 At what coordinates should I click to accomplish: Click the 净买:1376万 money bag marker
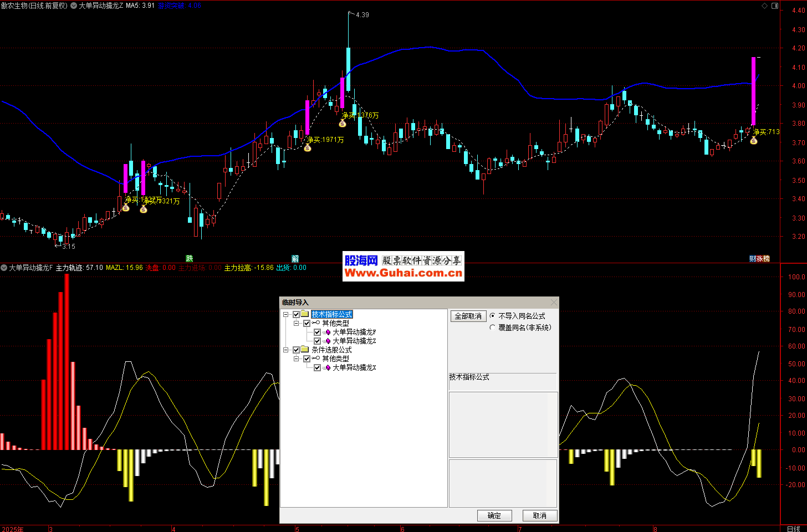click(x=343, y=124)
